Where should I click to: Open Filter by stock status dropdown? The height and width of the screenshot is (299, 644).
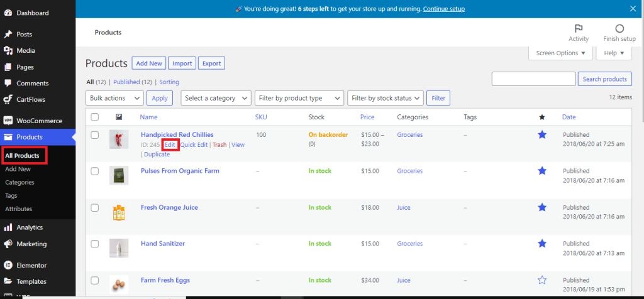click(385, 98)
